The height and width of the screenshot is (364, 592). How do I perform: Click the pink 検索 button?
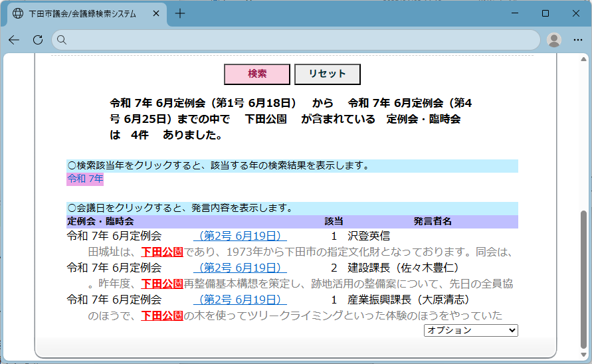257,74
